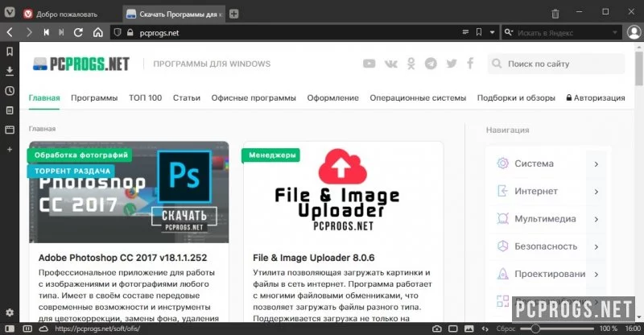Screen dimensions: 644x335
Task: Fast forward navigation button
Action: (61, 32)
